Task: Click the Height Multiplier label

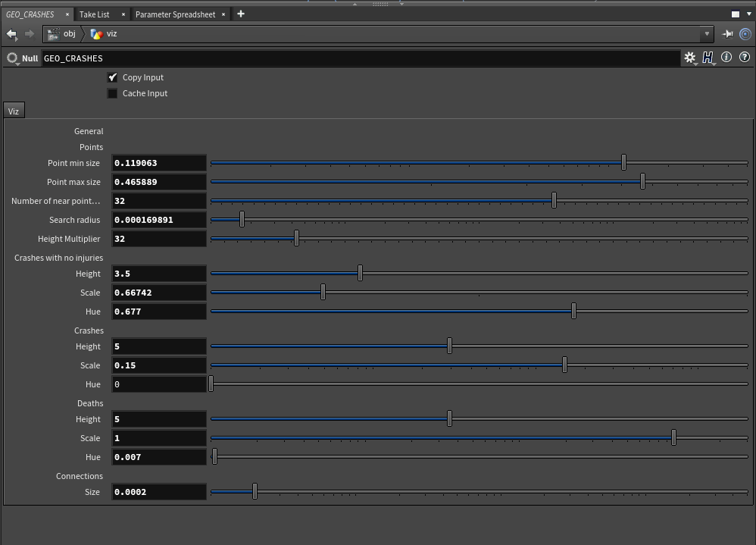Action: point(69,239)
